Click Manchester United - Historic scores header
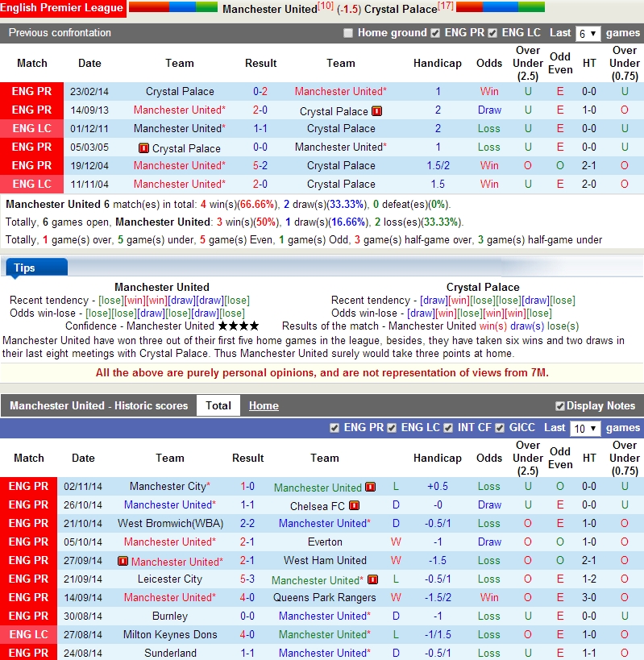The image size is (644, 660). click(x=99, y=405)
